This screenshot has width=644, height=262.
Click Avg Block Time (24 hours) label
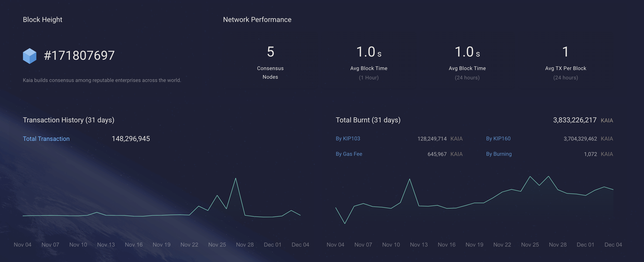coord(467,73)
